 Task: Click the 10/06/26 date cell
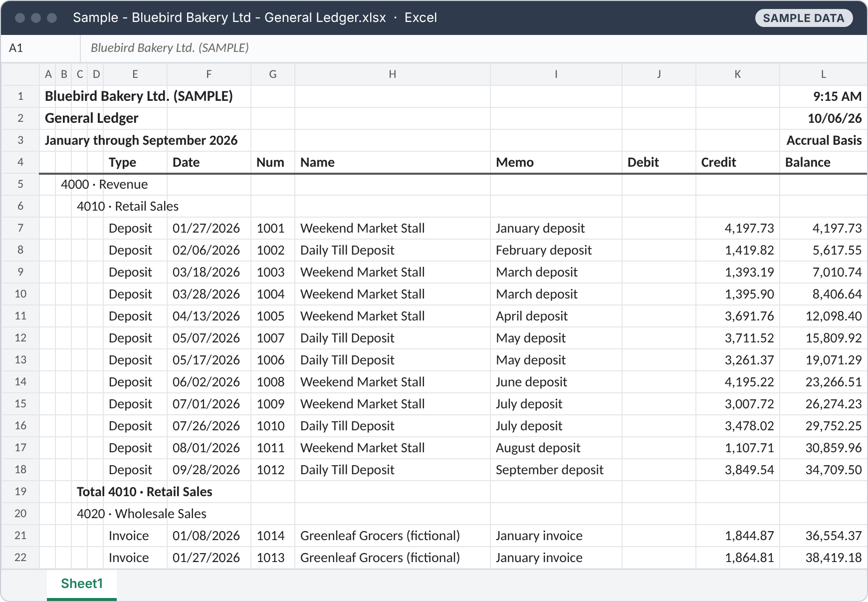point(824,118)
